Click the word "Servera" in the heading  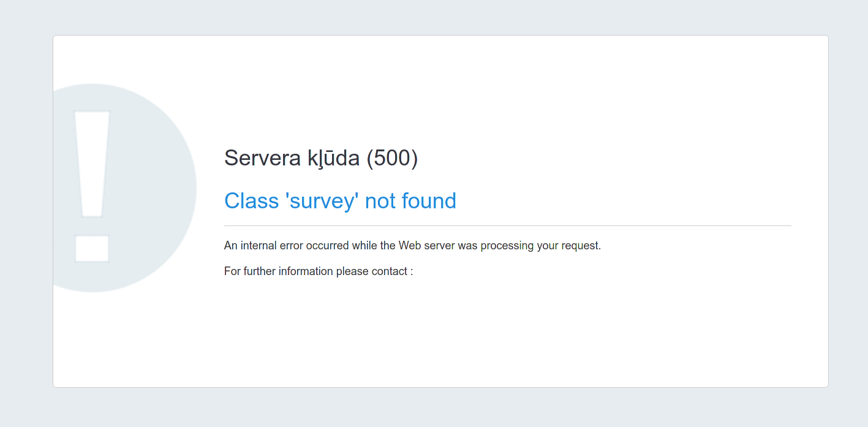pos(262,158)
